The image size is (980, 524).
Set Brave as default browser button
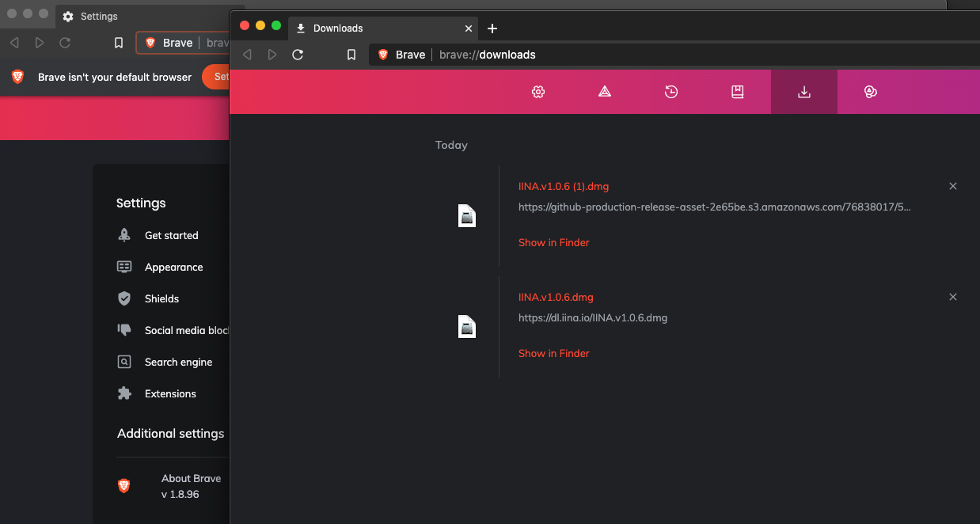pyautogui.click(x=216, y=77)
